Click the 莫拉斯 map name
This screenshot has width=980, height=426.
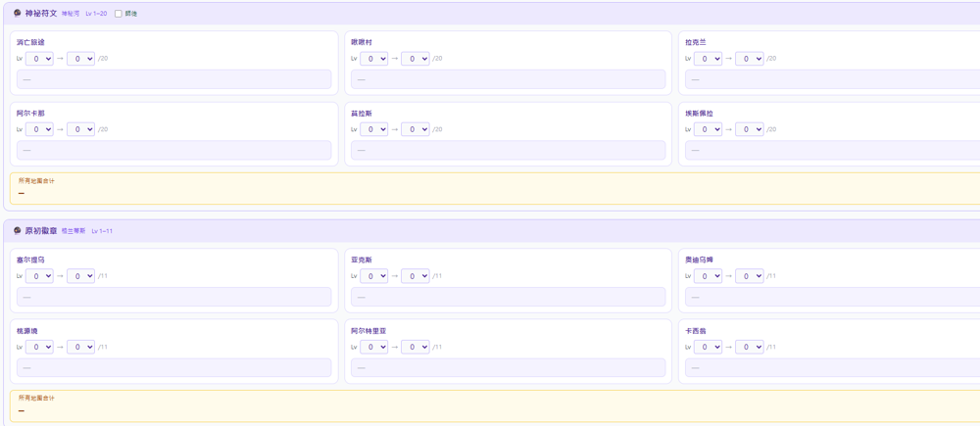pos(362,113)
